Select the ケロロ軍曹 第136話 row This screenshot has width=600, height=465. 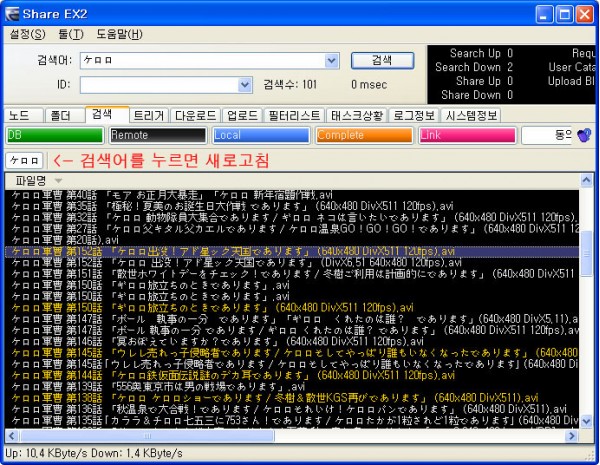(x=292, y=409)
